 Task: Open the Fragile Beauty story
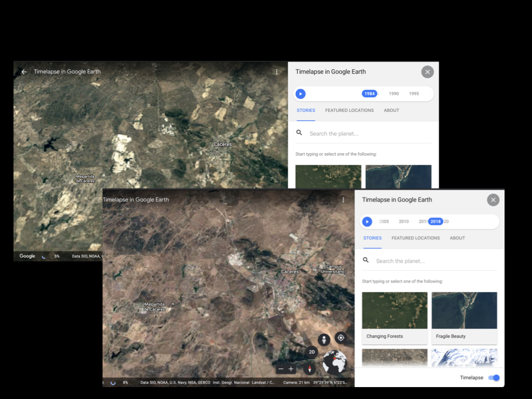coord(464,317)
